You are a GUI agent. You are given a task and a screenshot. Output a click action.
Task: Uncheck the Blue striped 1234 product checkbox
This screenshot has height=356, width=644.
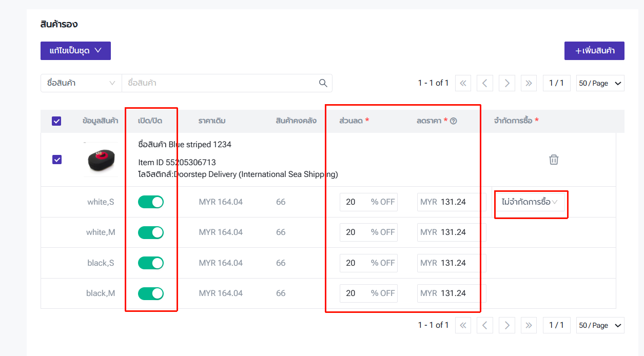pyautogui.click(x=57, y=160)
